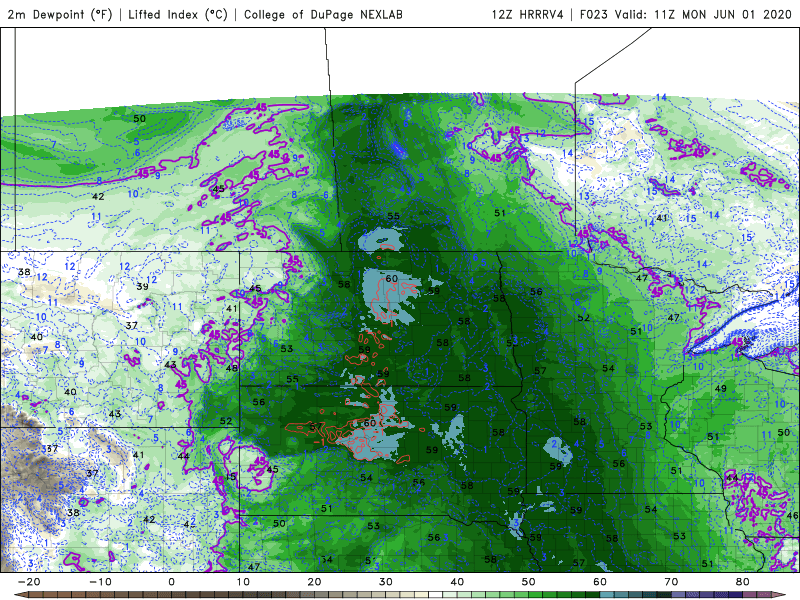The image size is (800, 600).
Task: Click the '80' tick label on the legend
Action: (743, 582)
